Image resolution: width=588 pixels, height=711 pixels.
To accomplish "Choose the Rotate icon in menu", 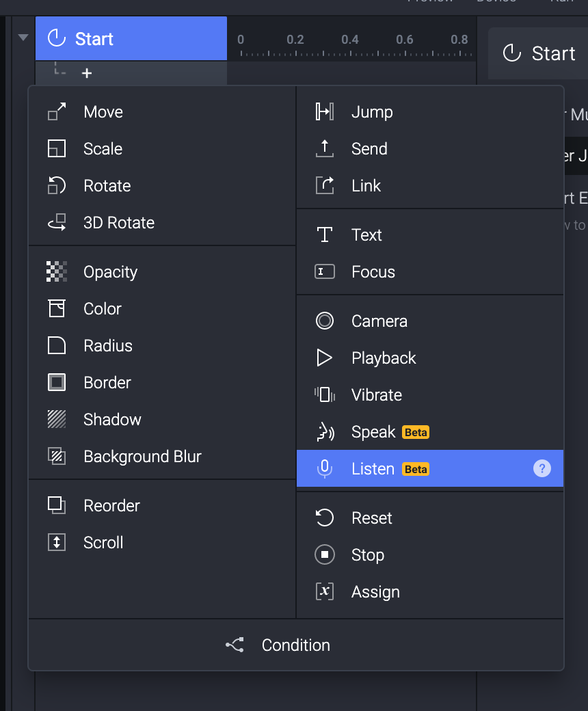I will point(57,186).
